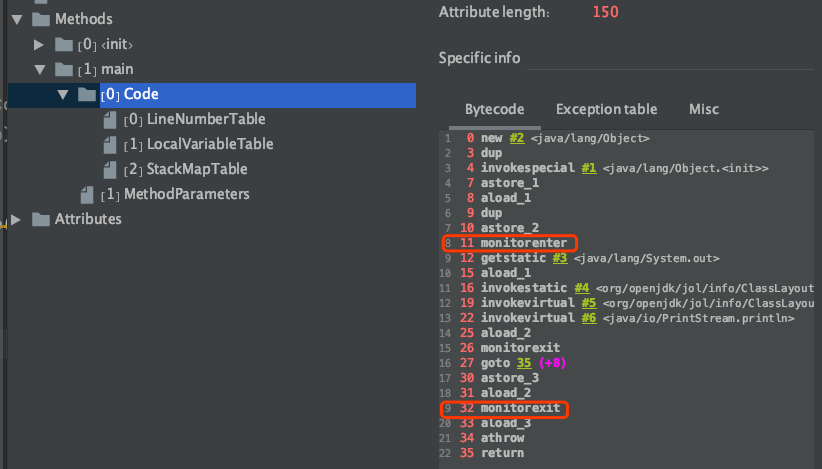Expand the Attributes tree node
The width and height of the screenshot is (822, 469).
17,219
